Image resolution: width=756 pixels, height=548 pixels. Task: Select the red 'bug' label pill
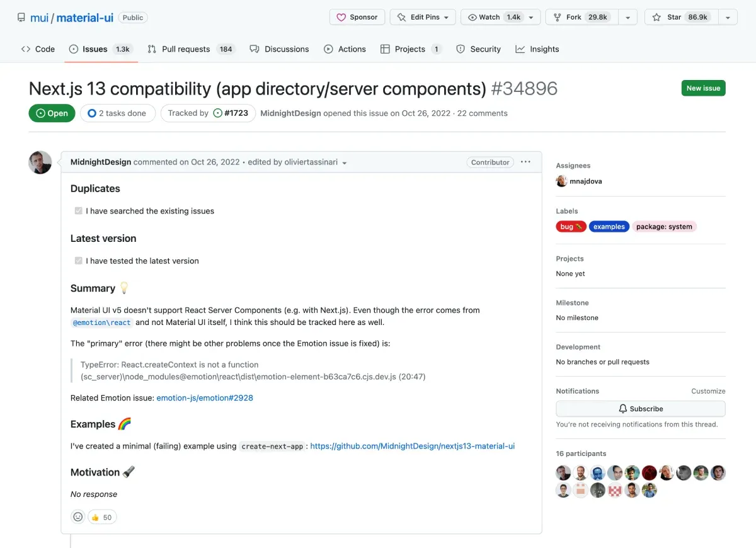570,226
